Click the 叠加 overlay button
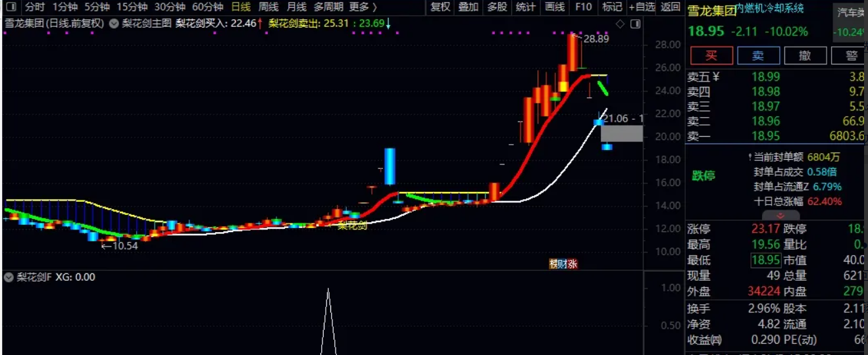This screenshot has width=868, height=355. coord(469,7)
